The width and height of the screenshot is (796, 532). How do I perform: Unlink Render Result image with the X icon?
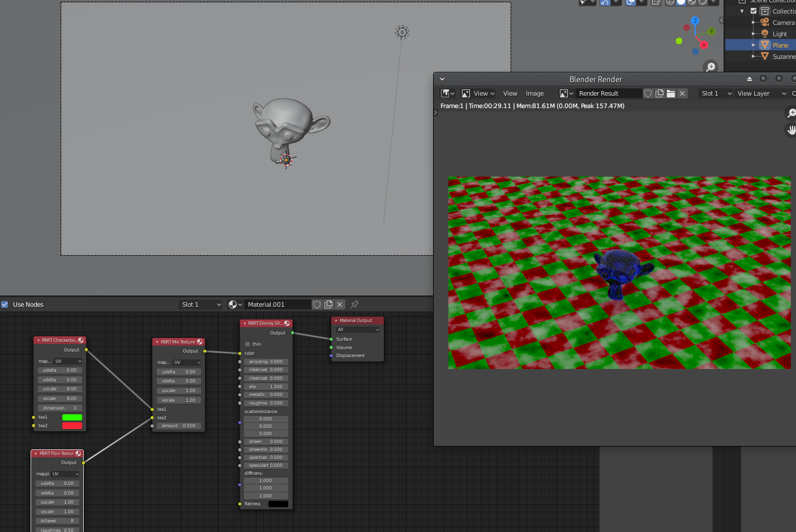[x=682, y=93]
